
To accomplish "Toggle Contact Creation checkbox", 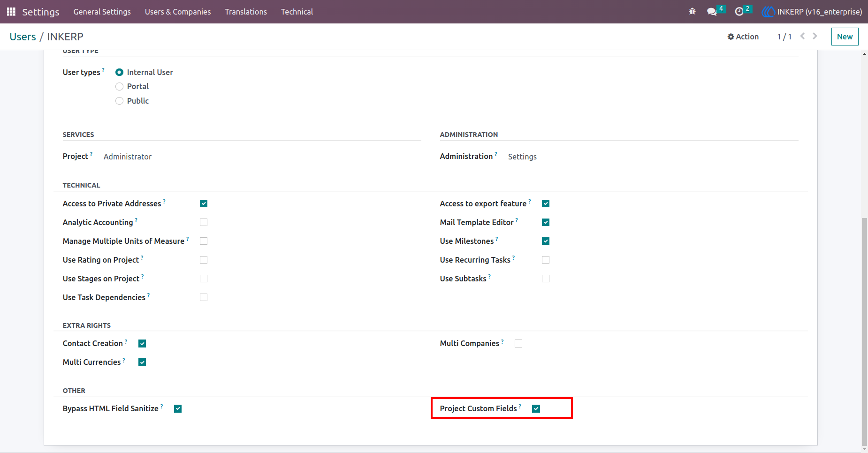I will pyautogui.click(x=142, y=344).
